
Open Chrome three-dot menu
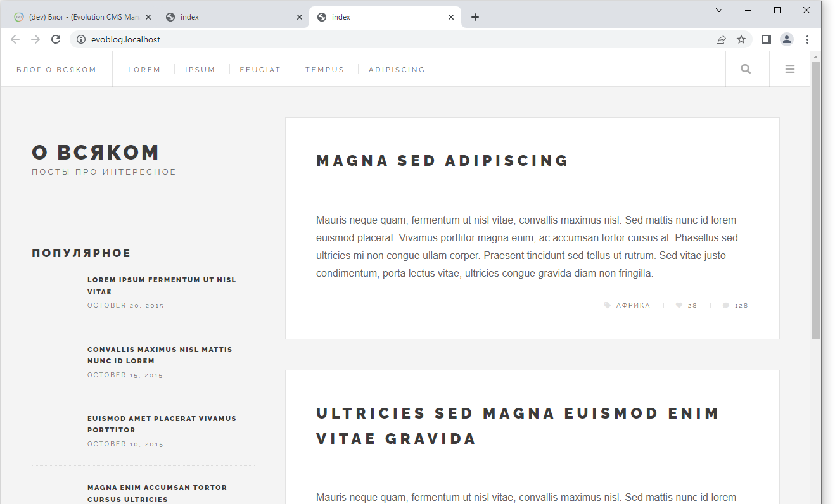point(807,39)
